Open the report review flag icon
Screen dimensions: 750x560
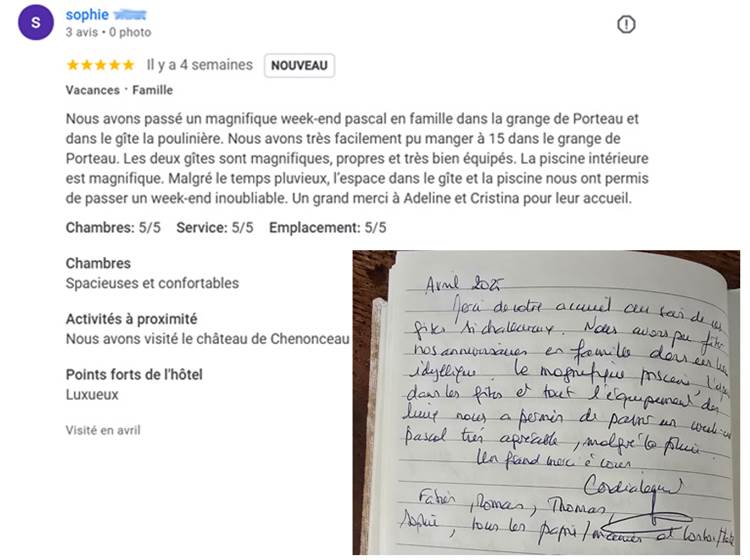(x=626, y=24)
